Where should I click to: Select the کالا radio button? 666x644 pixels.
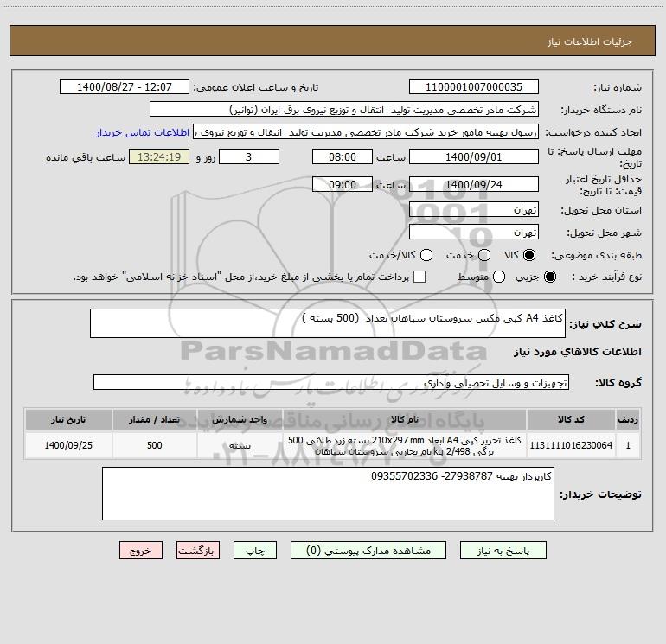point(529,255)
